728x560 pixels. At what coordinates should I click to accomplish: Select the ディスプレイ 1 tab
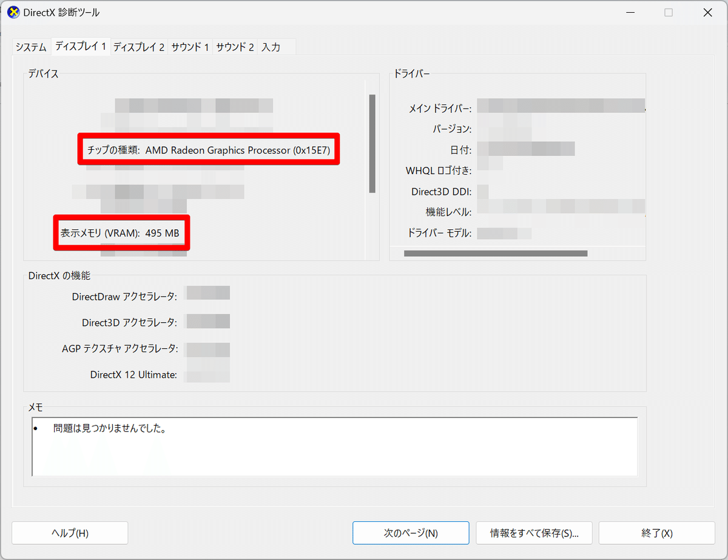(x=81, y=46)
